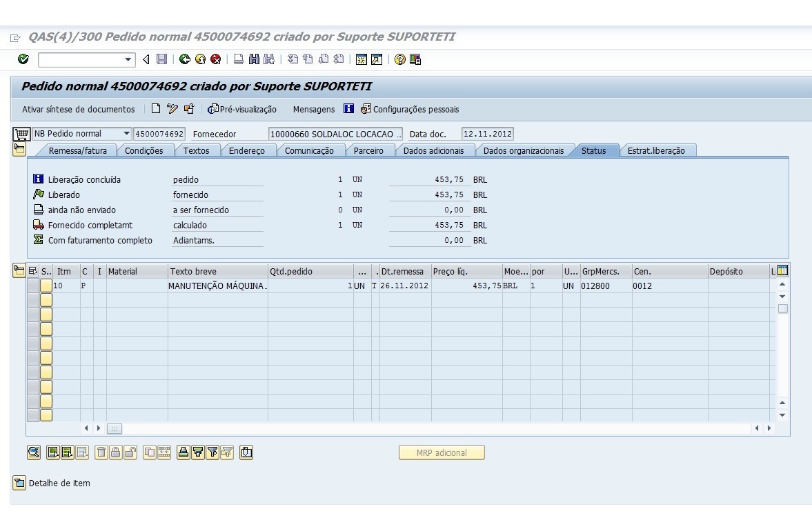Click the yellow Exit icon
The height and width of the screenshot is (529, 812).
click(200, 59)
